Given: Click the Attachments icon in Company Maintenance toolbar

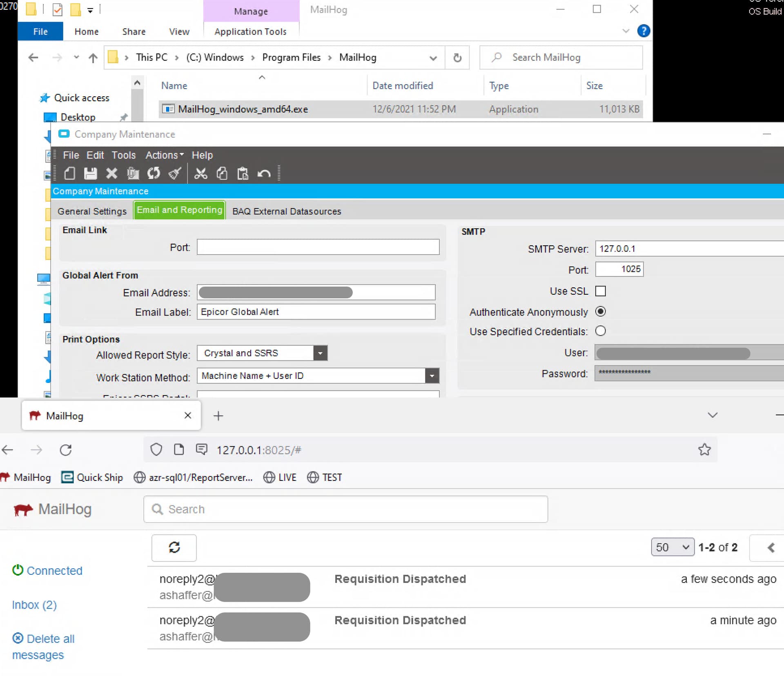Looking at the screenshot, I should (133, 173).
